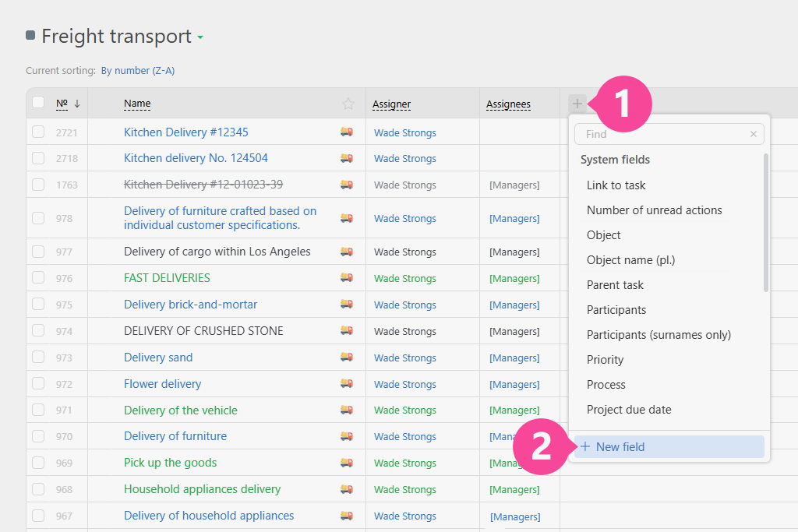
Task: Tick the checkbox for task 978
Action: pos(38,217)
